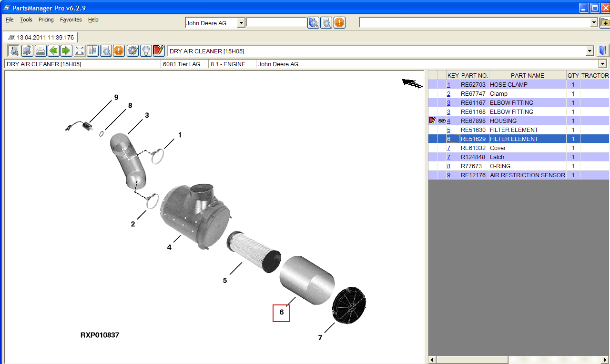The image size is (610, 364).
Task: Click the printer icon in toolbar
Action: tap(41, 51)
